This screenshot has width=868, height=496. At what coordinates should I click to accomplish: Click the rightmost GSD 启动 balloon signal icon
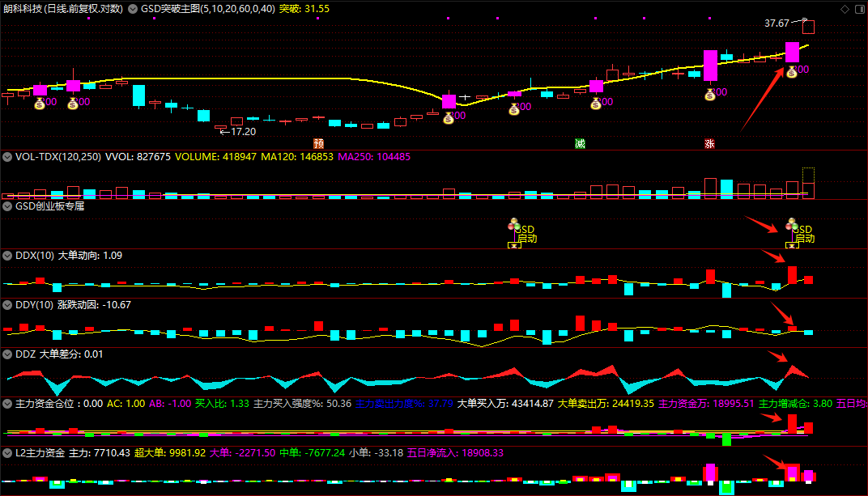click(792, 224)
